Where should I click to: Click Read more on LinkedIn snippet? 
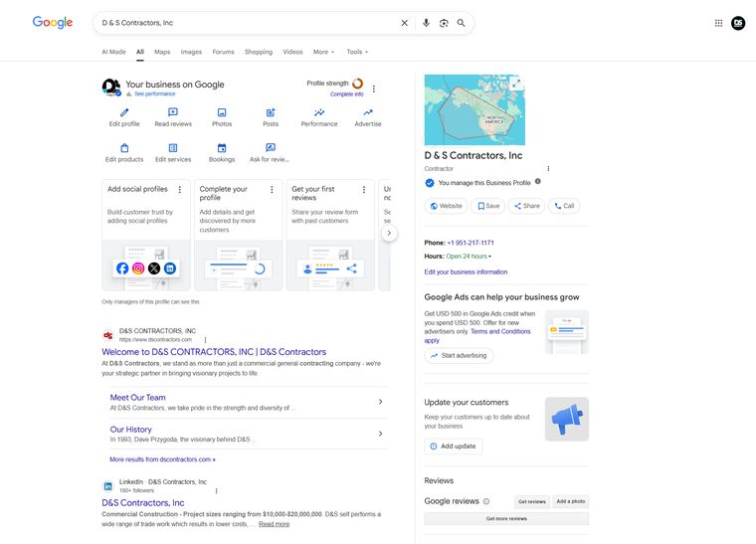[274, 524]
